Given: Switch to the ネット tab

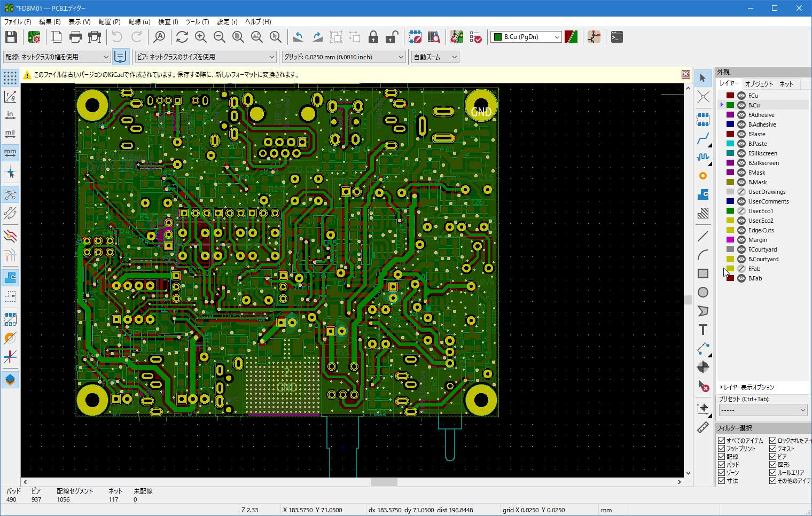Looking at the screenshot, I should coord(786,84).
